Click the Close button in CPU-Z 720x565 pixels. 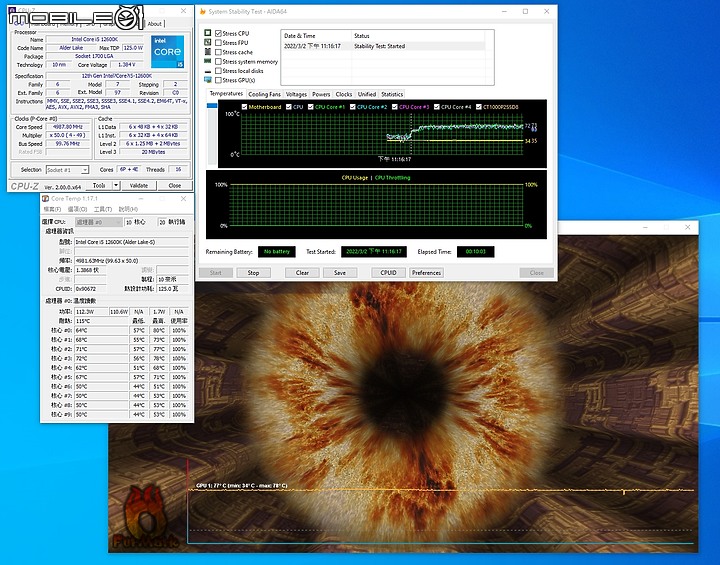[x=174, y=186]
